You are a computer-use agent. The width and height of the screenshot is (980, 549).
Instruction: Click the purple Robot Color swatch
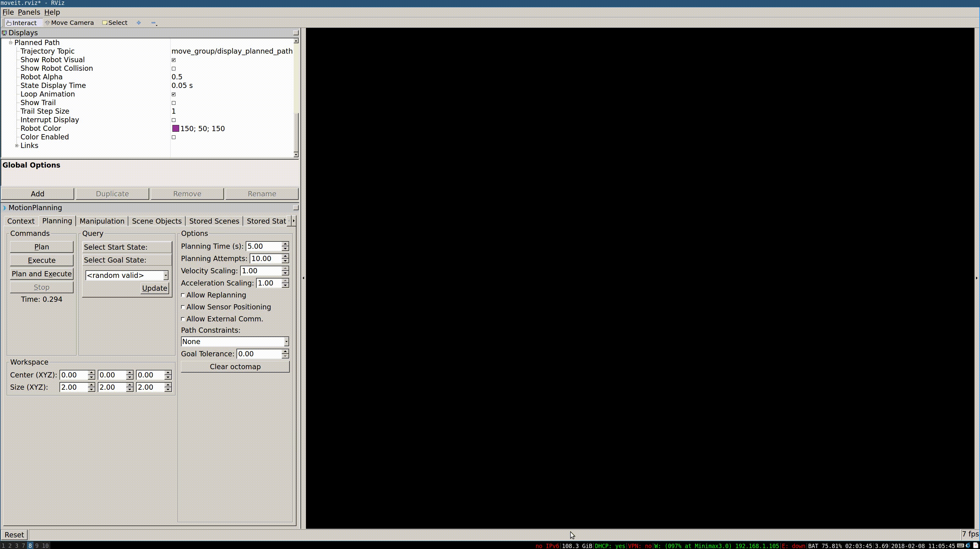175,129
